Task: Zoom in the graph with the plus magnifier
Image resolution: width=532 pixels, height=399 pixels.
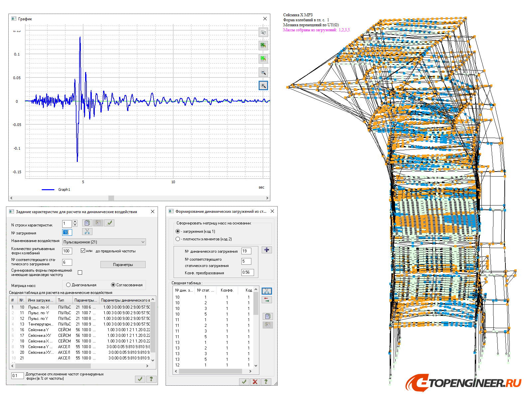Action: click(263, 85)
